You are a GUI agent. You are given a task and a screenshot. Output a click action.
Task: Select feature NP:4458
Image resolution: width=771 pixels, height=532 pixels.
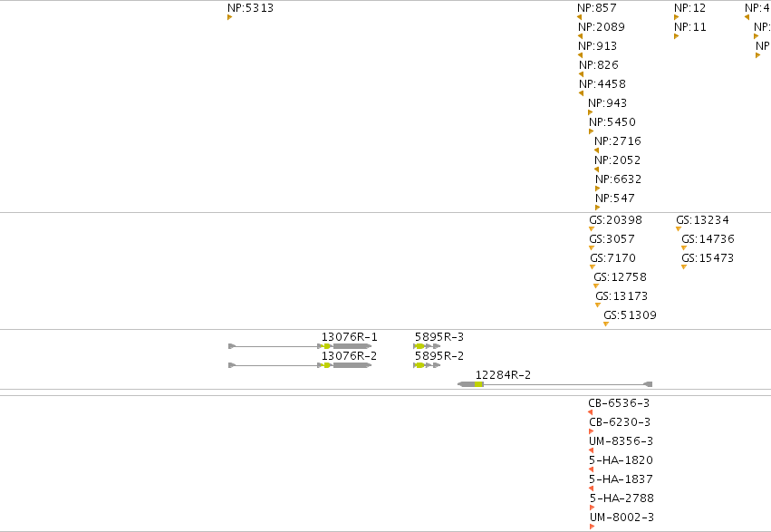[x=602, y=84]
